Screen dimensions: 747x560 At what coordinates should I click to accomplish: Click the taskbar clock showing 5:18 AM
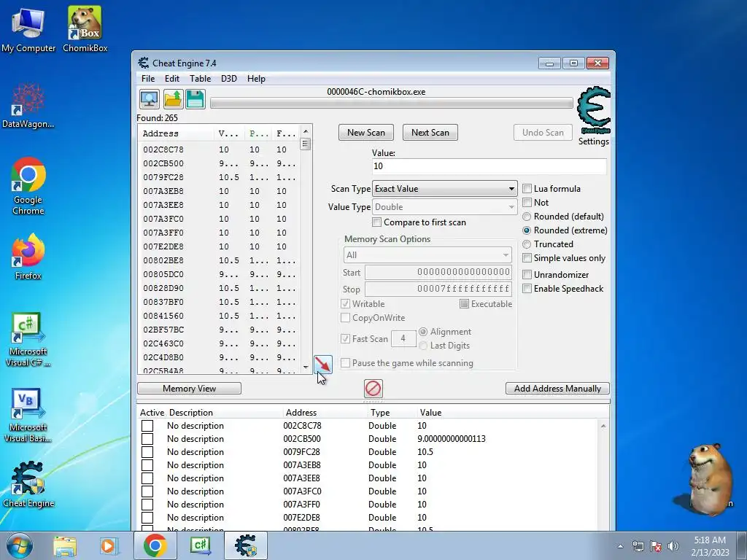[x=710, y=546]
